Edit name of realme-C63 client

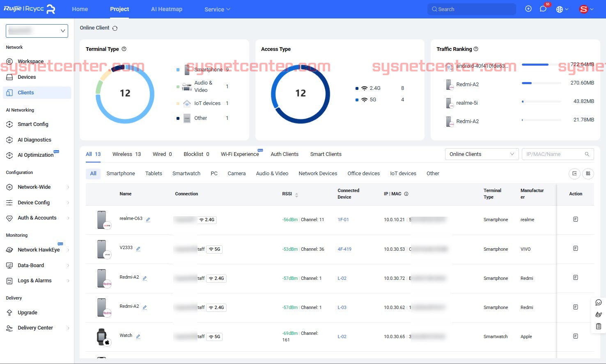[x=148, y=220]
